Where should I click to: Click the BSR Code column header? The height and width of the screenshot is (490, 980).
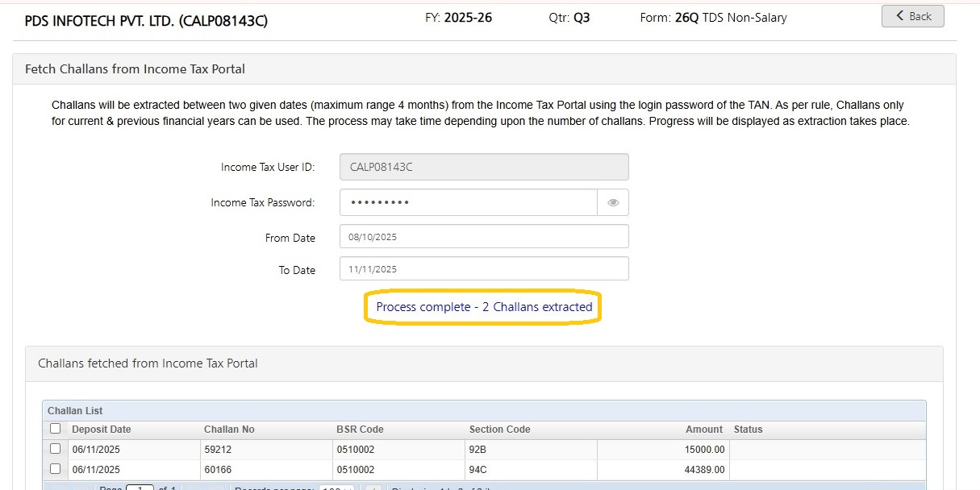click(x=360, y=430)
